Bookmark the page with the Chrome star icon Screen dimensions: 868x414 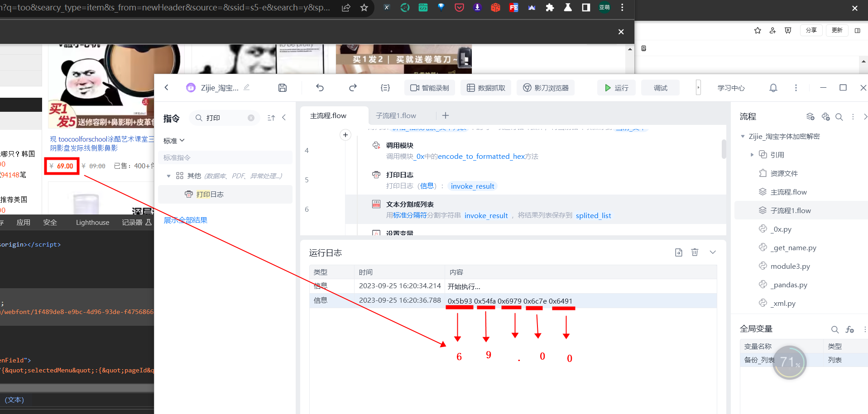[x=364, y=8]
